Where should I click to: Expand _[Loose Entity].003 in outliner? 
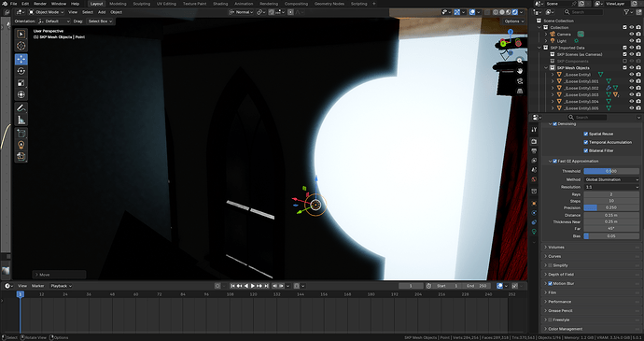pyautogui.click(x=553, y=94)
